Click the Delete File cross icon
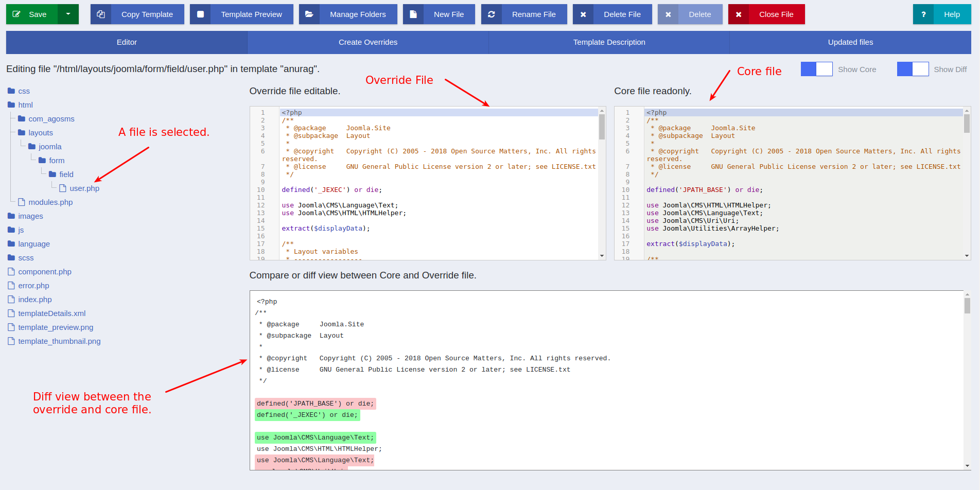Screen dimensions: 980x490 pyautogui.click(x=583, y=14)
